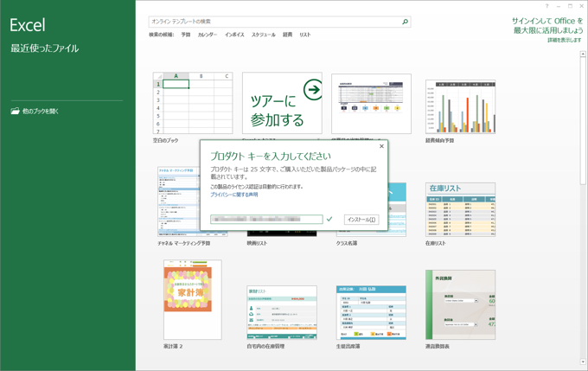Maximize the Excel window
Image resolution: width=588 pixels, height=371 pixels.
[x=570, y=6]
